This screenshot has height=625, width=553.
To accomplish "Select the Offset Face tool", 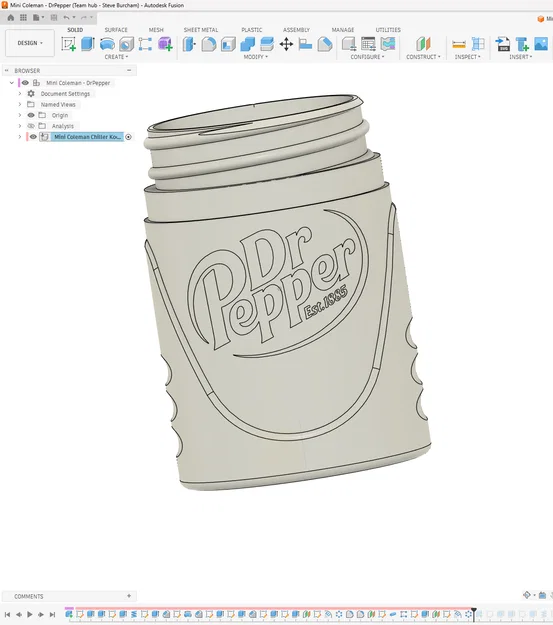I will point(267,44).
